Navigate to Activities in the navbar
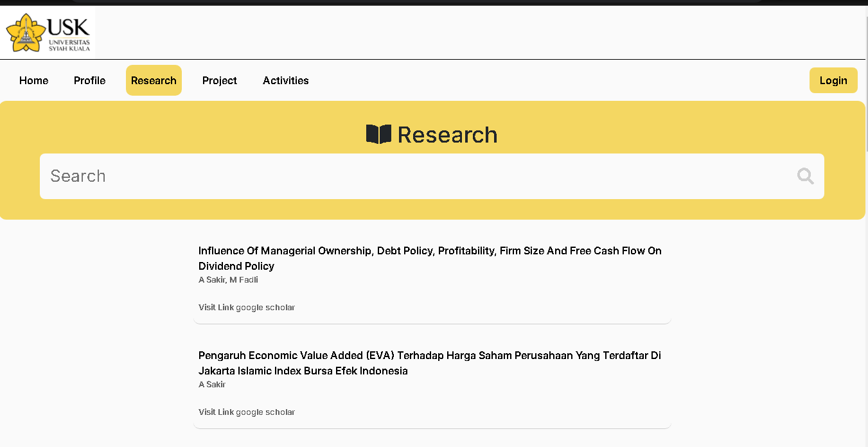This screenshot has width=868, height=447. (285, 80)
